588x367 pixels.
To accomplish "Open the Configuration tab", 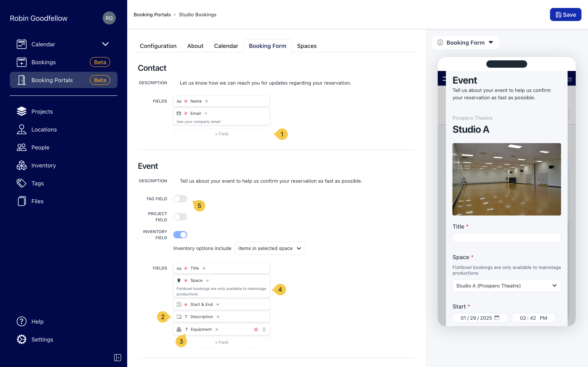I will pyautogui.click(x=158, y=46).
